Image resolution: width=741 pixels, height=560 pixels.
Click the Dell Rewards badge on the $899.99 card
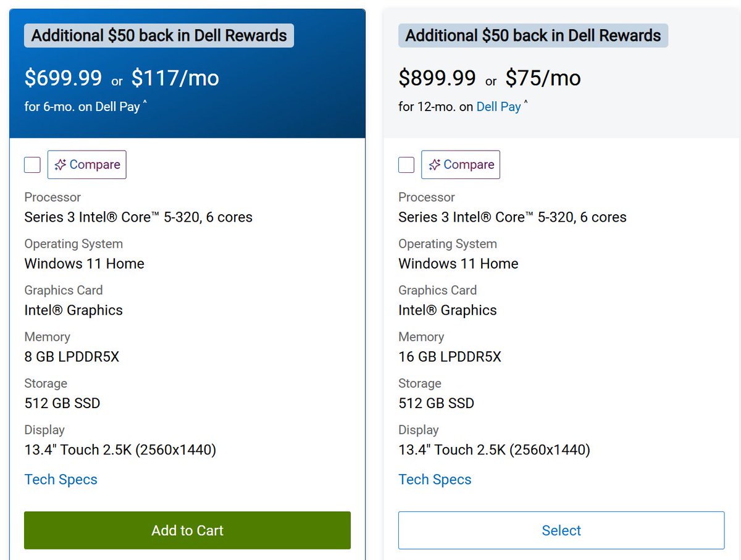[x=533, y=35]
